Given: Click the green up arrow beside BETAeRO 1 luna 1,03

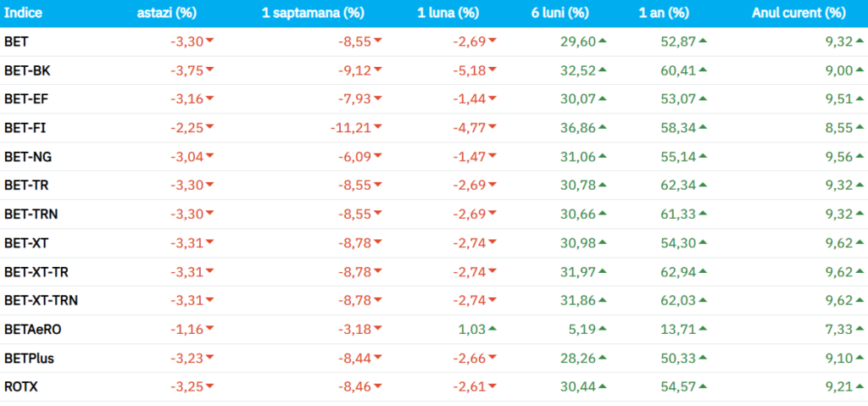Looking at the screenshot, I should point(492,329).
